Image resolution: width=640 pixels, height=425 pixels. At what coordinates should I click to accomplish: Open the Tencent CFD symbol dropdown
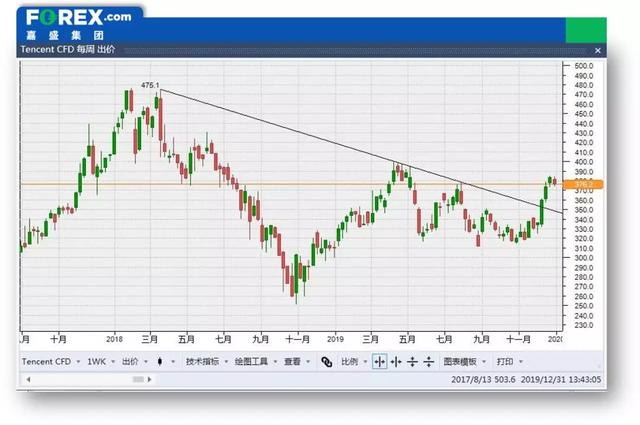(x=51, y=362)
